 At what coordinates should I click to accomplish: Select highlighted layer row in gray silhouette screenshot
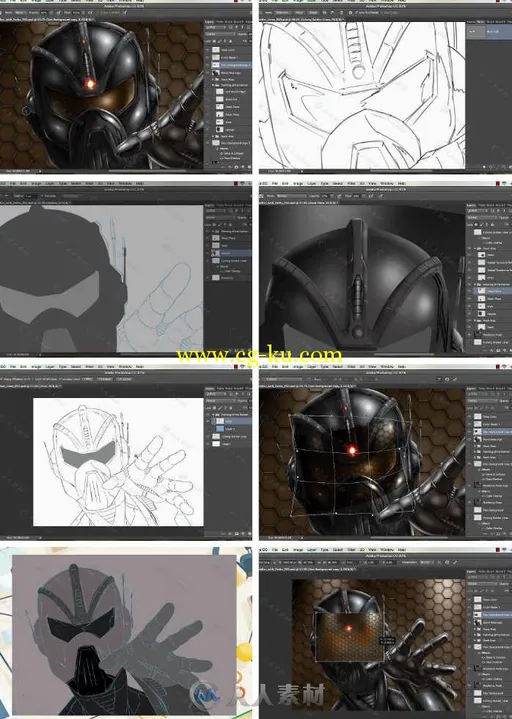click(x=228, y=253)
